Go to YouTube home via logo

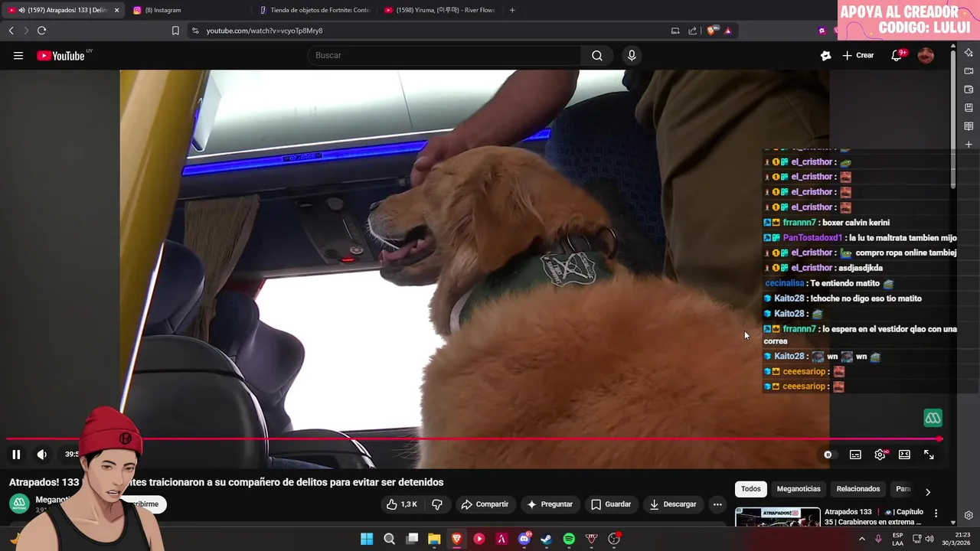[60, 55]
